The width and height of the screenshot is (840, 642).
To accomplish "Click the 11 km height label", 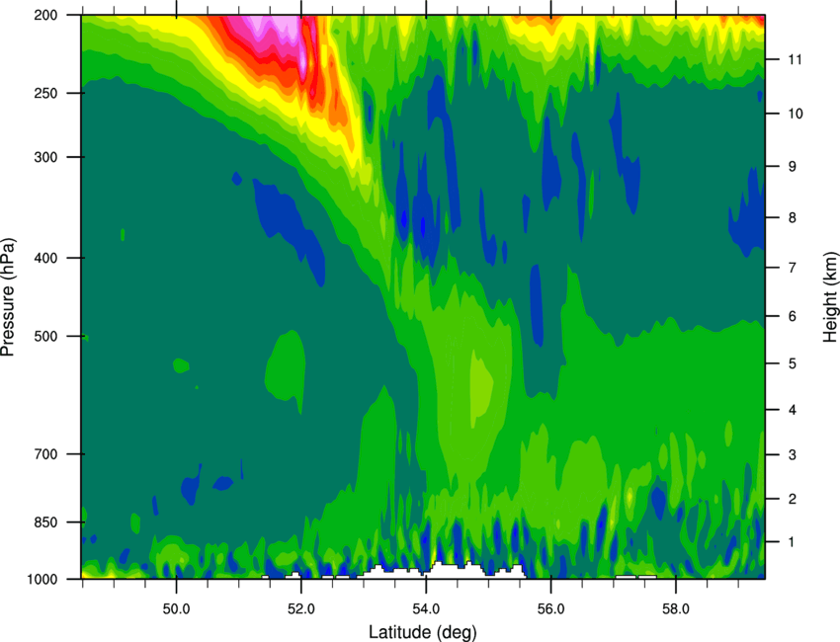I will coord(795,59).
